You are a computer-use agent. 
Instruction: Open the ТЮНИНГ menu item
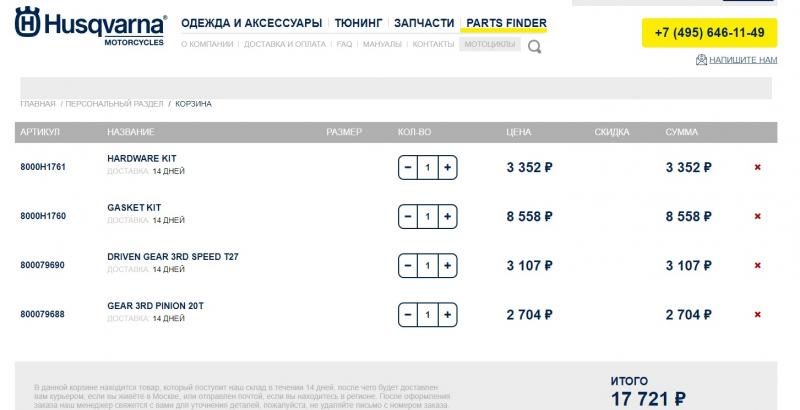coord(358,23)
